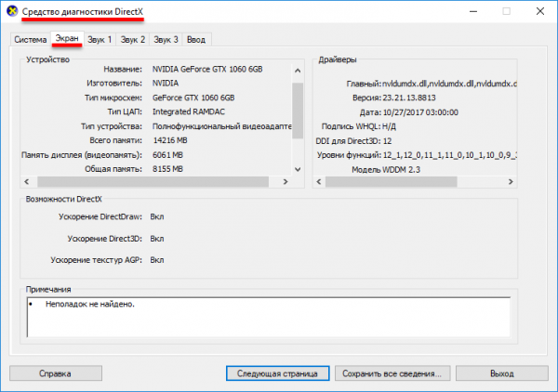This screenshot has height=392, width=558.
Task: Click Сохранить все сведения button
Action: [x=392, y=373]
